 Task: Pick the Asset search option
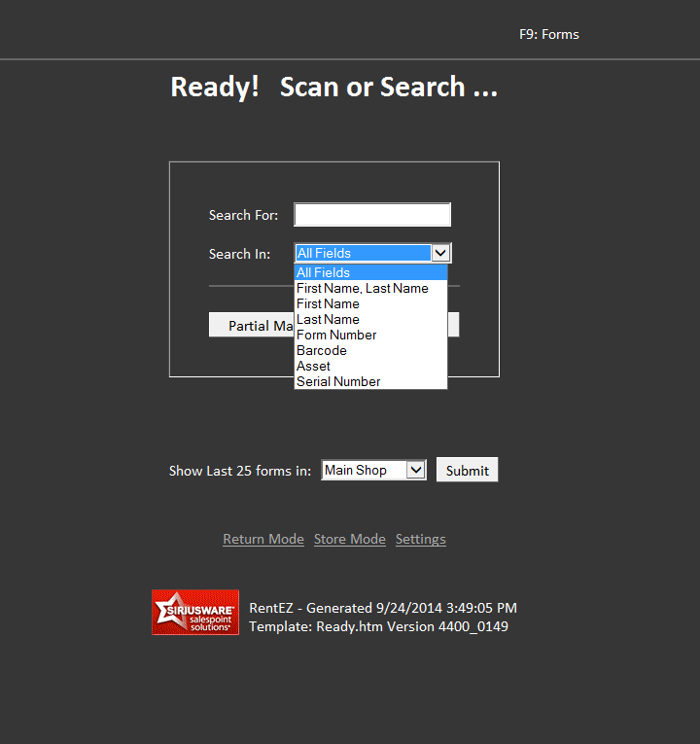point(370,367)
